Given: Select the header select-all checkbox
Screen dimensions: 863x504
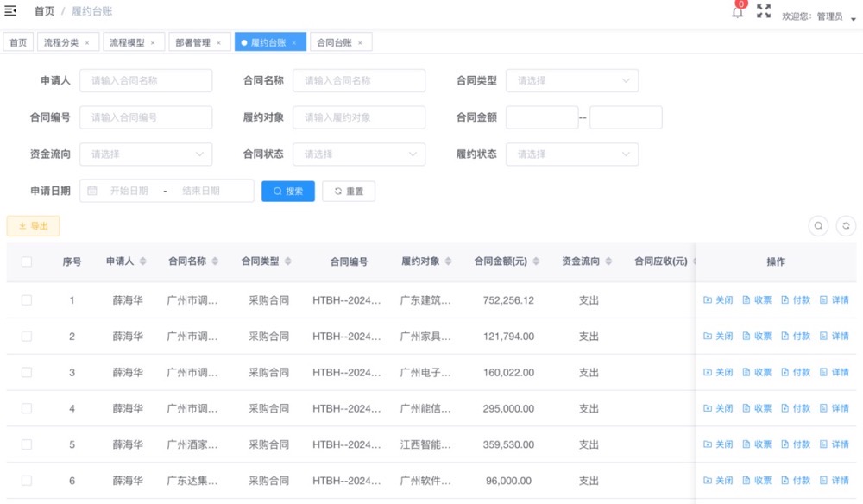Looking at the screenshot, I should (x=27, y=261).
